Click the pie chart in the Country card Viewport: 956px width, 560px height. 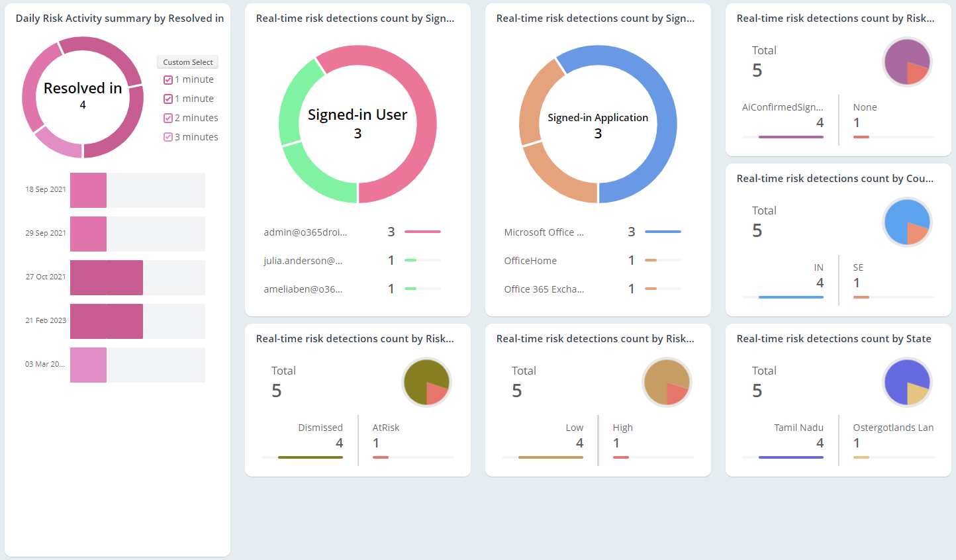pyautogui.click(x=908, y=222)
